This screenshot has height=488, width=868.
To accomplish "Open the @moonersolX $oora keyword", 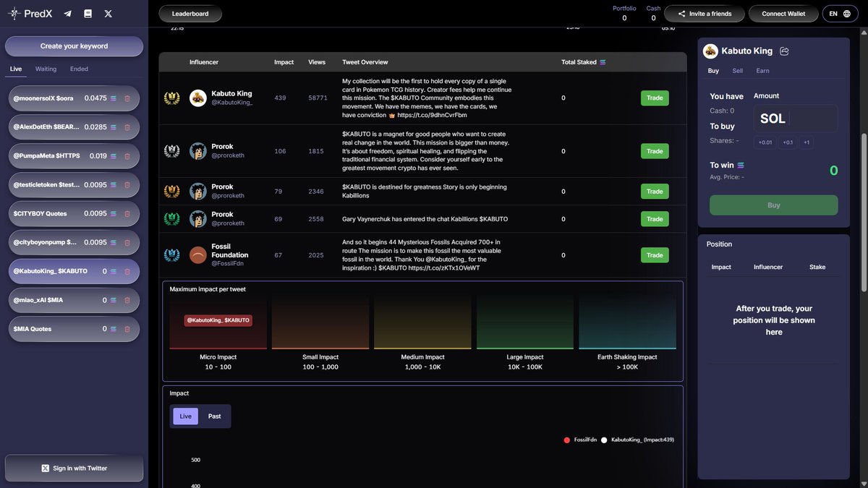I will pos(74,98).
